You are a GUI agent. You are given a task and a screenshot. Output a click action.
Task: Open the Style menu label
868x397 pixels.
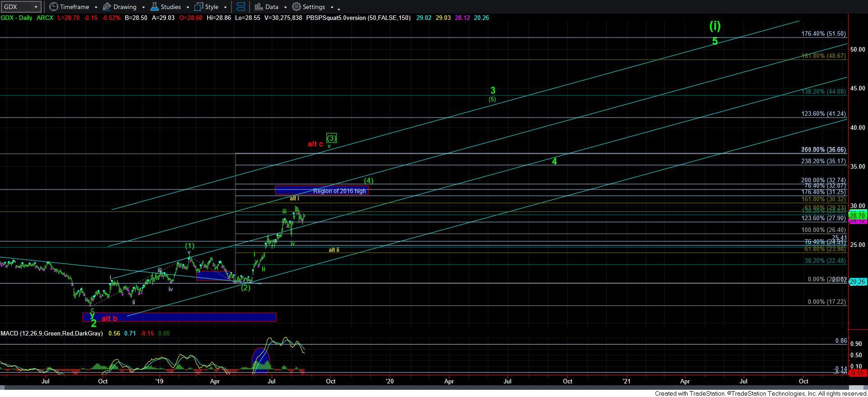tap(212, 7)
